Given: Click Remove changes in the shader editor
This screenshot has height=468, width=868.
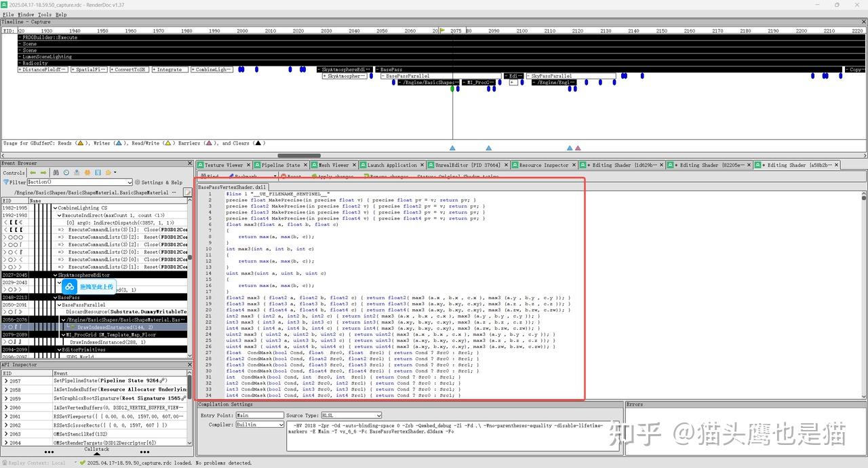Looking at the screenshot, I should pyautogui.click(x=389, y=176).
